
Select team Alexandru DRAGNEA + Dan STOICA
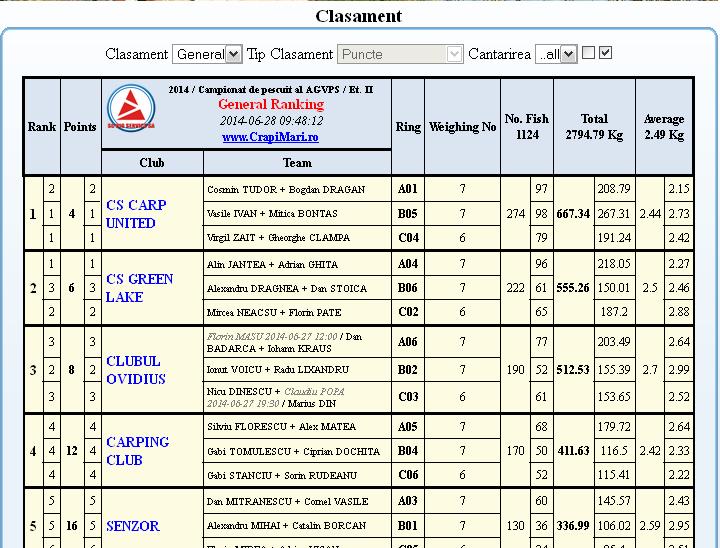[x=287, y=288]
